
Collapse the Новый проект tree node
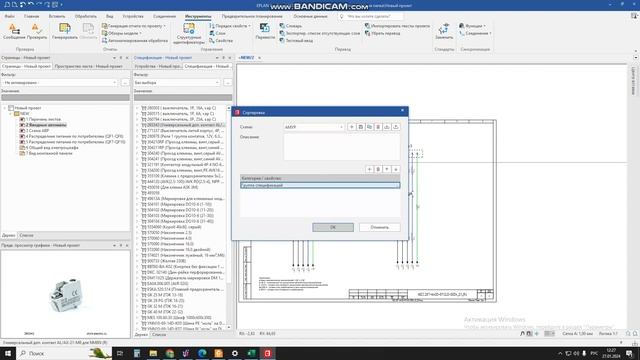coord(5,108)
